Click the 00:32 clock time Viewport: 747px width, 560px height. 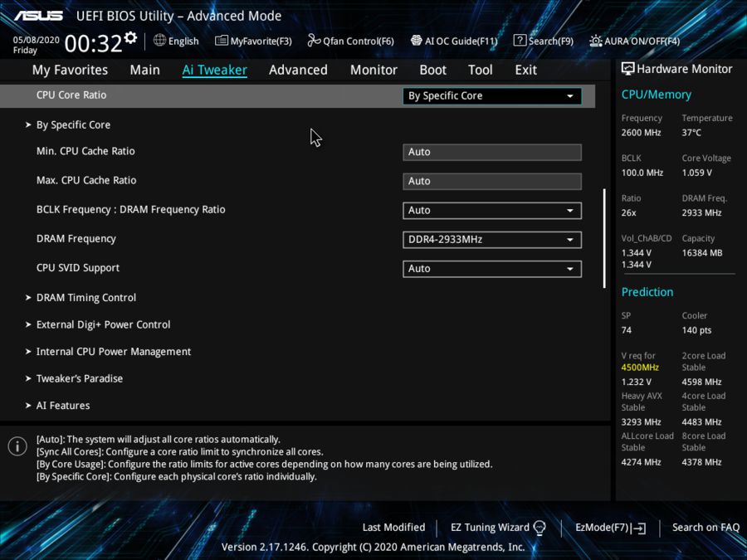(93, 44)
